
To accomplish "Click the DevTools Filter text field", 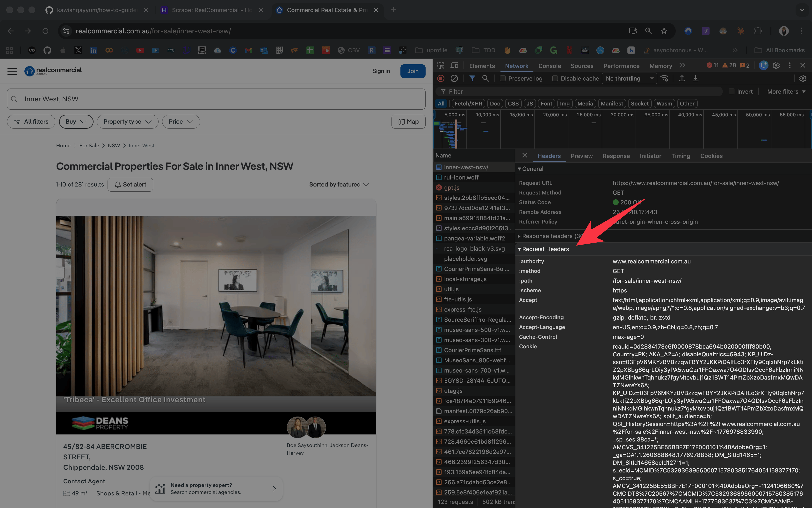I will click(579, 91).
